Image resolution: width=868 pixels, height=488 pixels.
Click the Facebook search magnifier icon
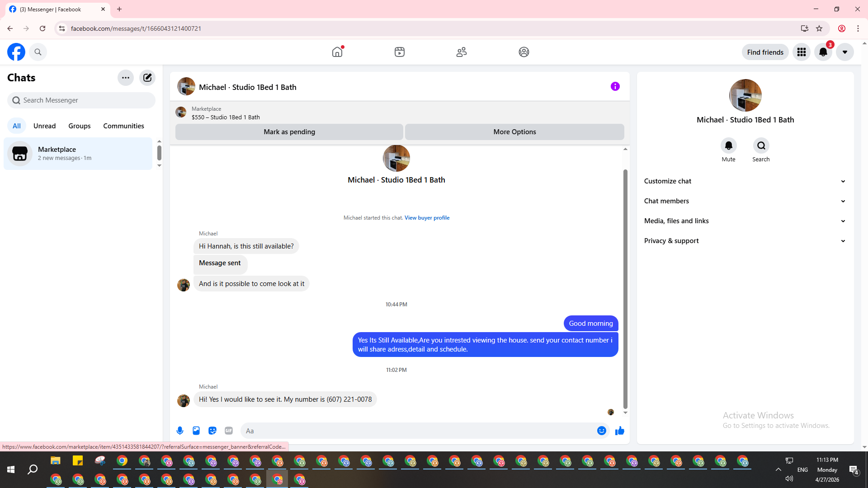click(38, 52)
